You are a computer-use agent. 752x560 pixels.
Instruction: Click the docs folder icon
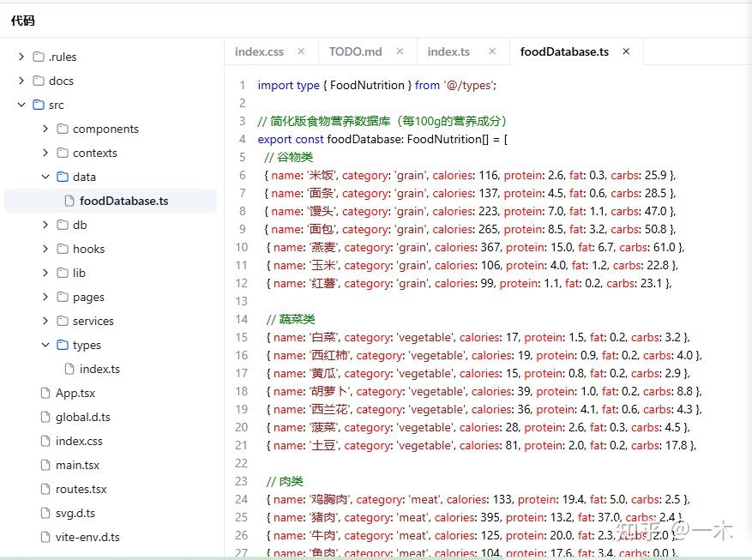pyautogui.click(x=38, y=81)
